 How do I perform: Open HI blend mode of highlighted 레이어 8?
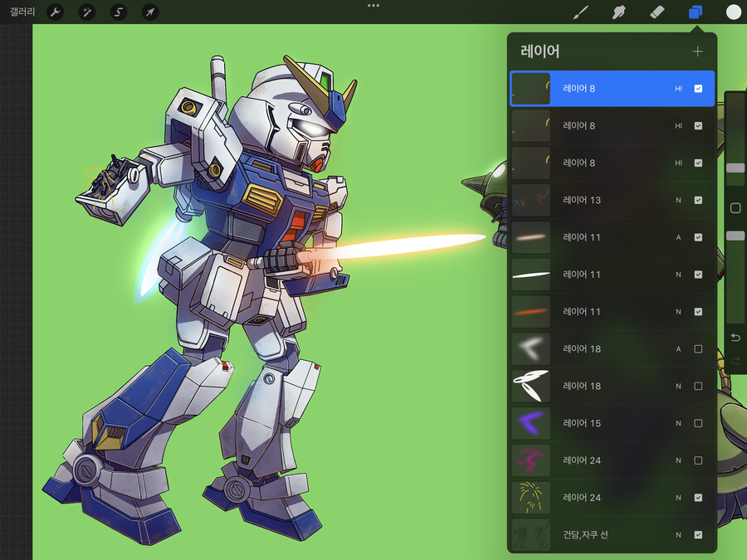click(678, 89)
